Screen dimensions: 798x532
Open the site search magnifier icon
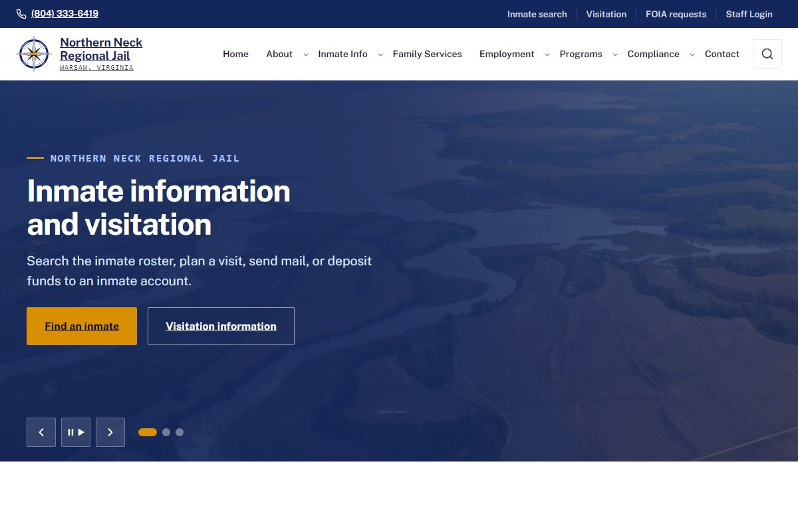click(x=767, y=54)
